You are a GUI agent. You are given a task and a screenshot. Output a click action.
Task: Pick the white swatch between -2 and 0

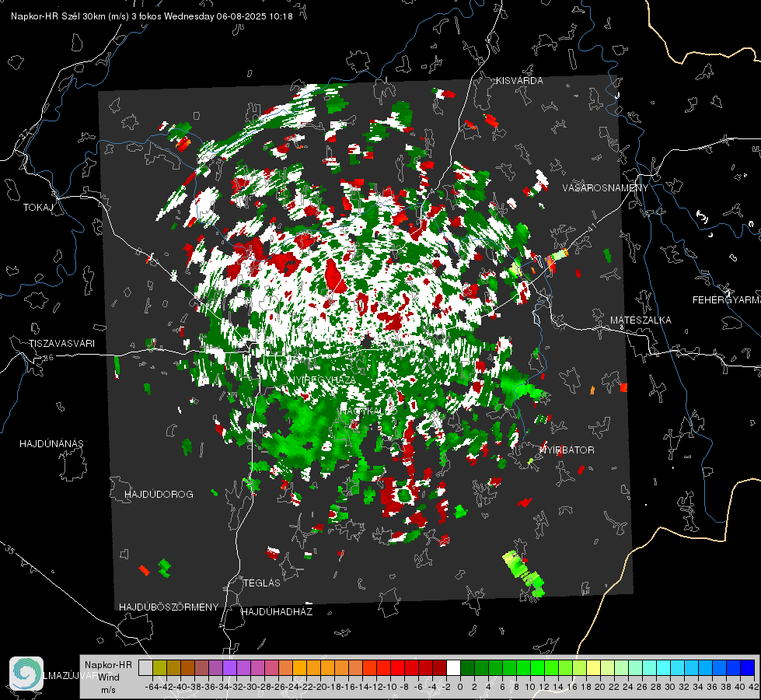(453, 667)
